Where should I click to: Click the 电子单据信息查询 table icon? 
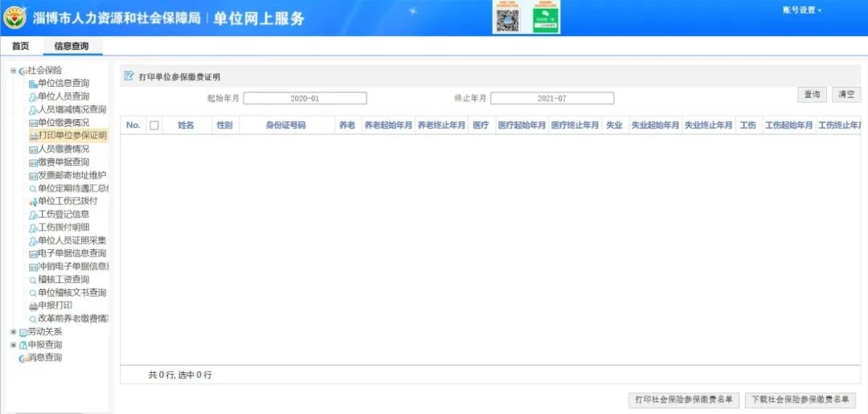coord(33,254)
